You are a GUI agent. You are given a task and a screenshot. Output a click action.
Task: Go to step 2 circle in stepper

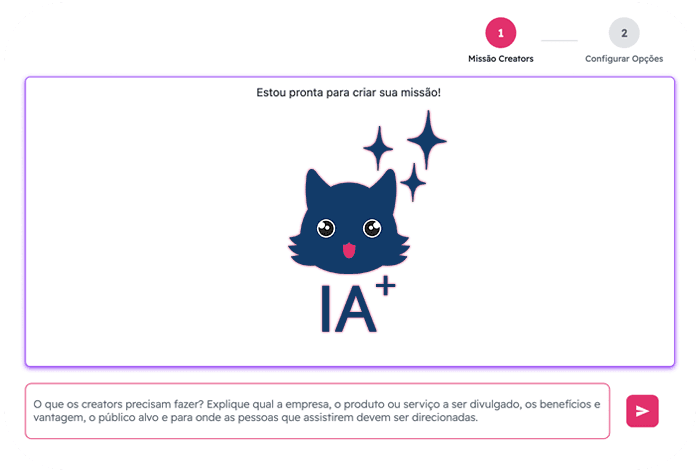(624, 33)
